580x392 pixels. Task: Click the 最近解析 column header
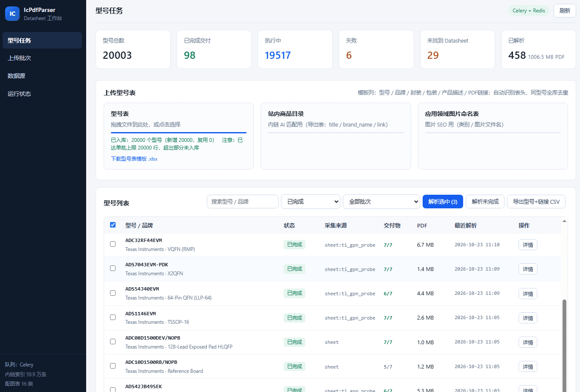click(x=466, y=225)
